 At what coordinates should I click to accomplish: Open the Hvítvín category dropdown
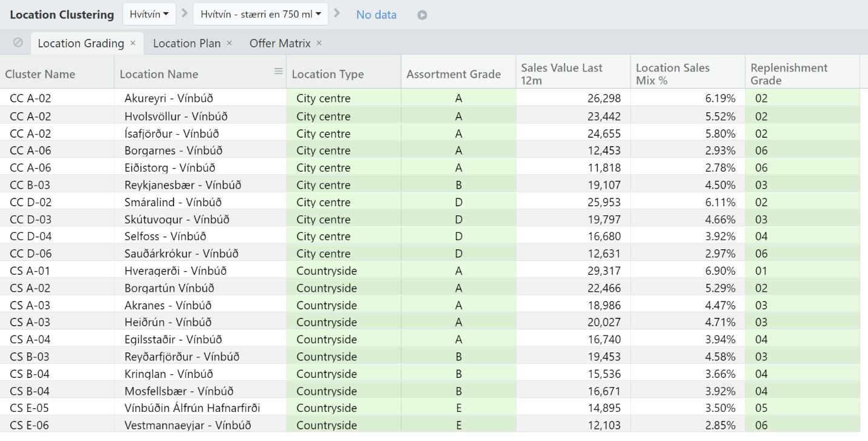(x=149, y=14)
